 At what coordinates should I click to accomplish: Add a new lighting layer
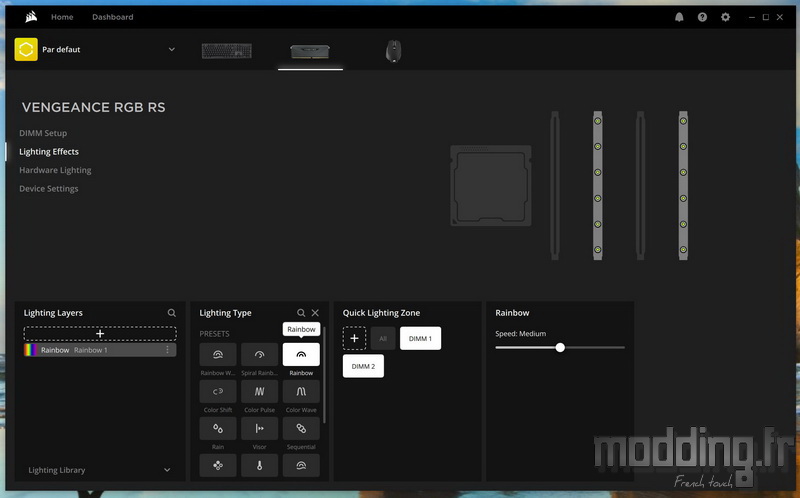point(100,334)
